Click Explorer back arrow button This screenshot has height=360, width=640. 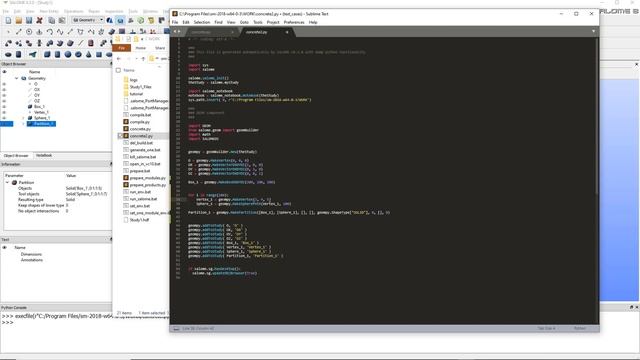(x=119, y=59)
